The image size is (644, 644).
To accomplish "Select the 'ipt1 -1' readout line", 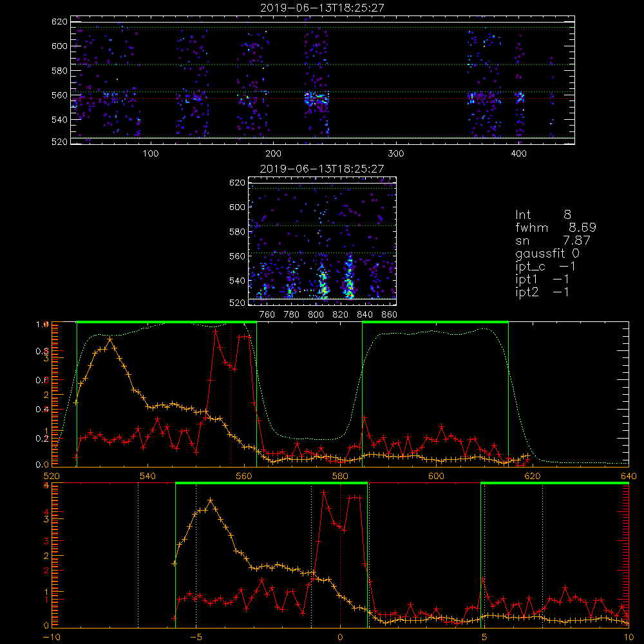I will click(x=542, y=279).
